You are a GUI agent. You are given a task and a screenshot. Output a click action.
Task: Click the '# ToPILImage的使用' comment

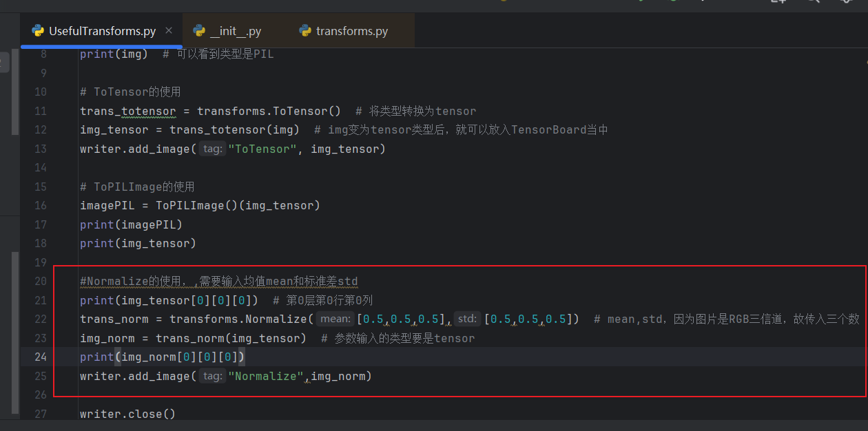(137, 187)
